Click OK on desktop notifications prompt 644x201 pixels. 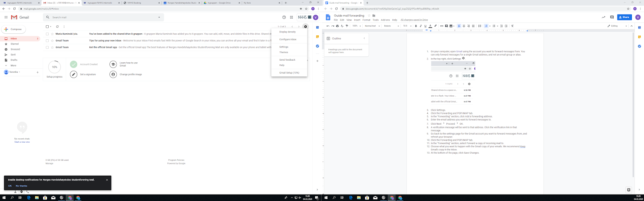pyautogui.click(x=10, y=186)
